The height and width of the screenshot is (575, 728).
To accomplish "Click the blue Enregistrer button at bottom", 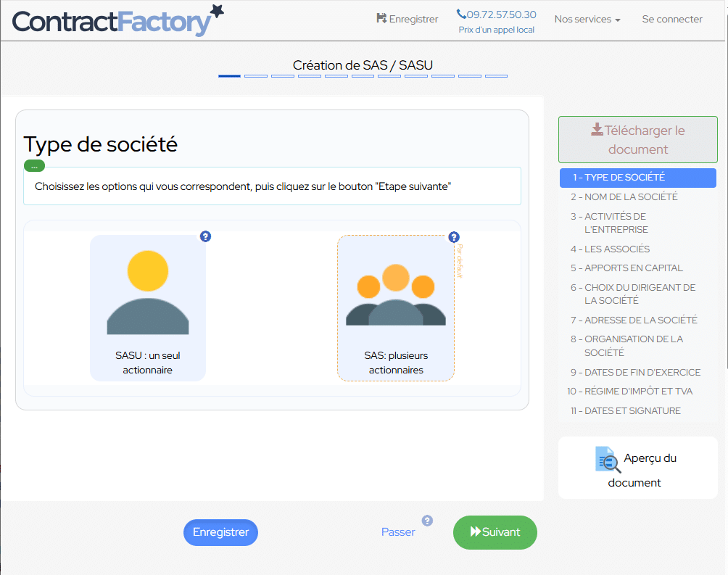I will 220,532.
